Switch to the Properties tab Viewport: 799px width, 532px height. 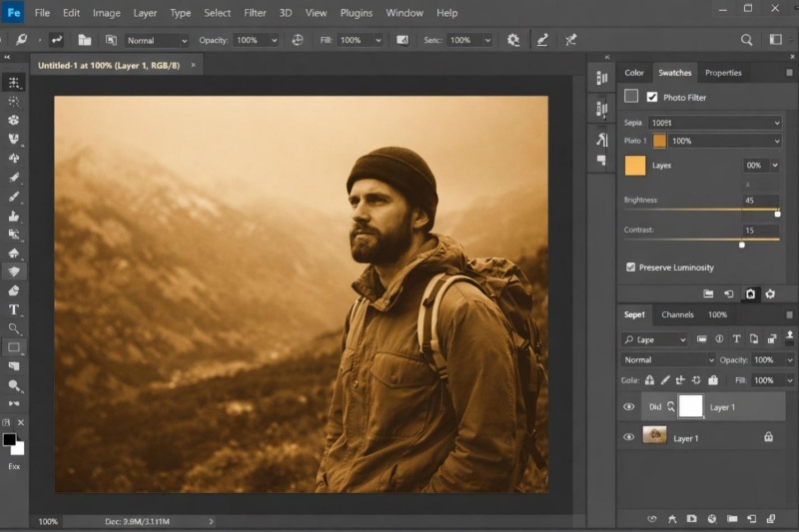(x=723, y=73)
